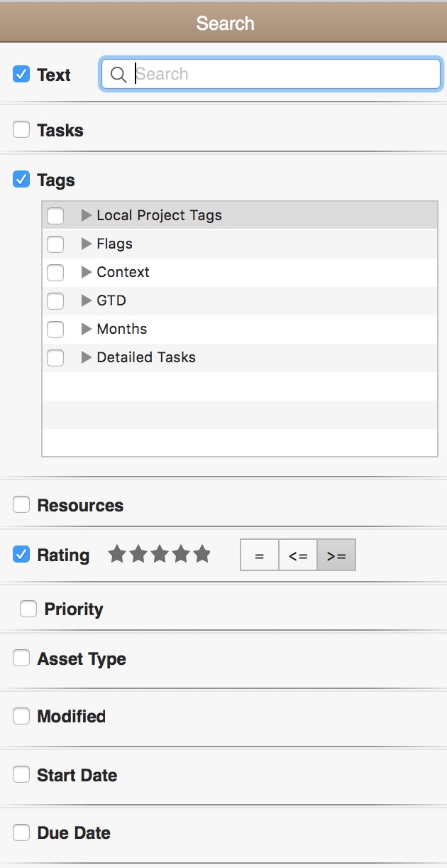Image resolution: width=447 pixels, height=868 pixels.
Task: Set rating to one star
Action: pyautogui.click(x=116, y=555)
